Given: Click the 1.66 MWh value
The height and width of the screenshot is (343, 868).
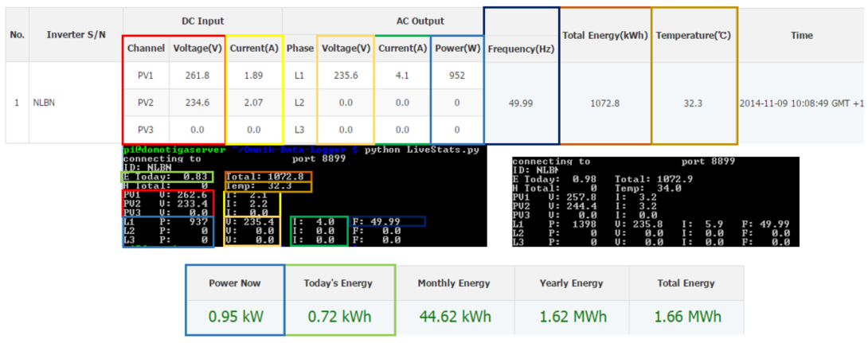Looking at the screenshot, I should pos(687,317).
